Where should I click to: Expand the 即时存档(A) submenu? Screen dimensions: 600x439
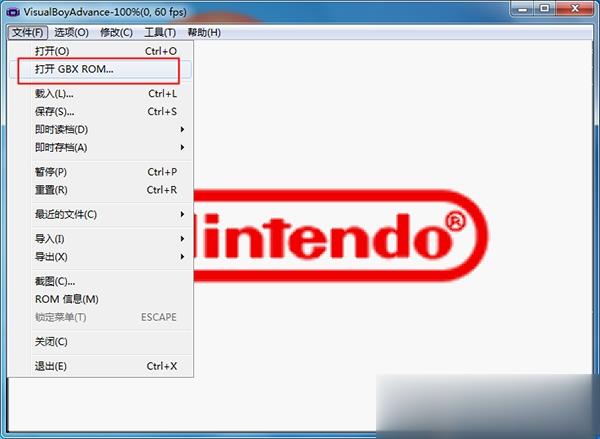[100, 147]
